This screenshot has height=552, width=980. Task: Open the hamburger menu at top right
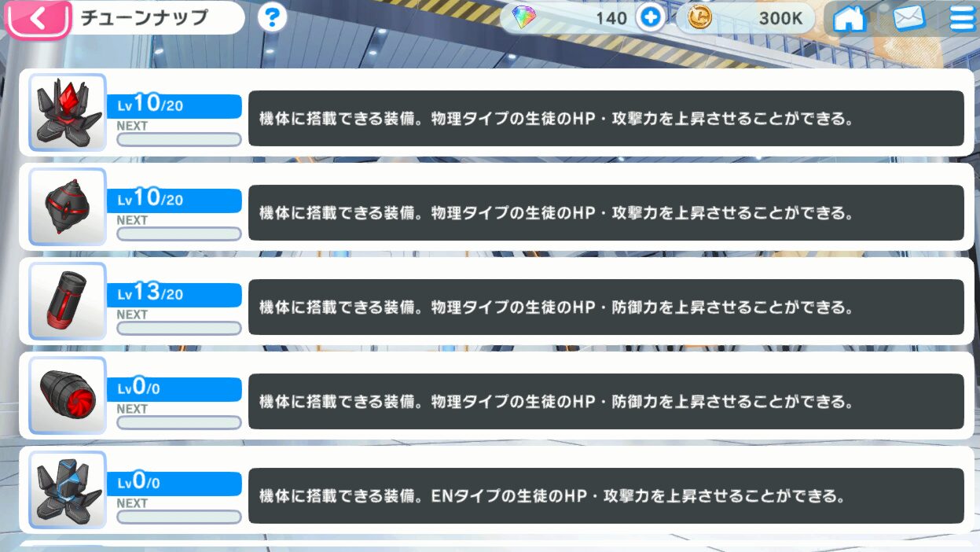click(960, 18)
